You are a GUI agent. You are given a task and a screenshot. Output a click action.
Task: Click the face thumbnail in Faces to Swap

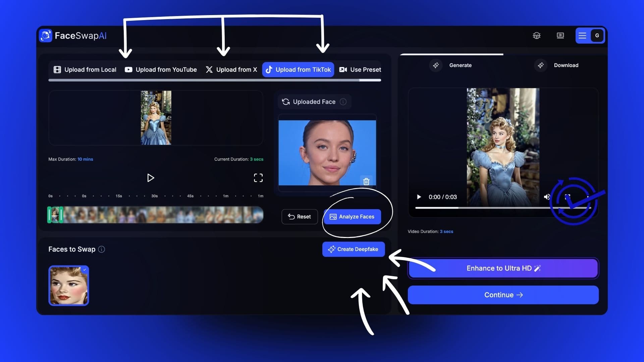pyautogui.click(x=68, y=286)
